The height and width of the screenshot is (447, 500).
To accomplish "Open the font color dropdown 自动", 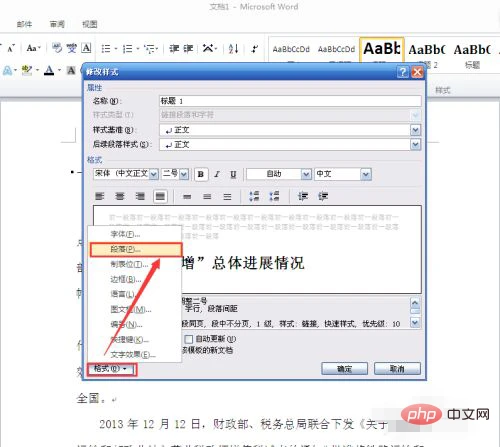I will (x=279, y=174).
